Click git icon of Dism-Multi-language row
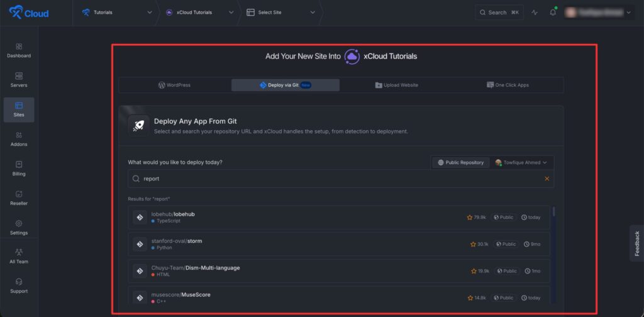644x317 pixels. [140, 271]
